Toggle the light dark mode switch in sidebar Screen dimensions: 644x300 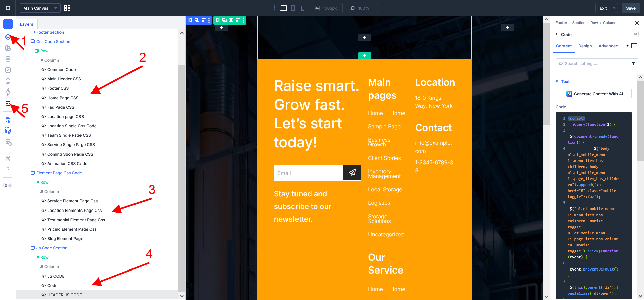tap(8, 185)
